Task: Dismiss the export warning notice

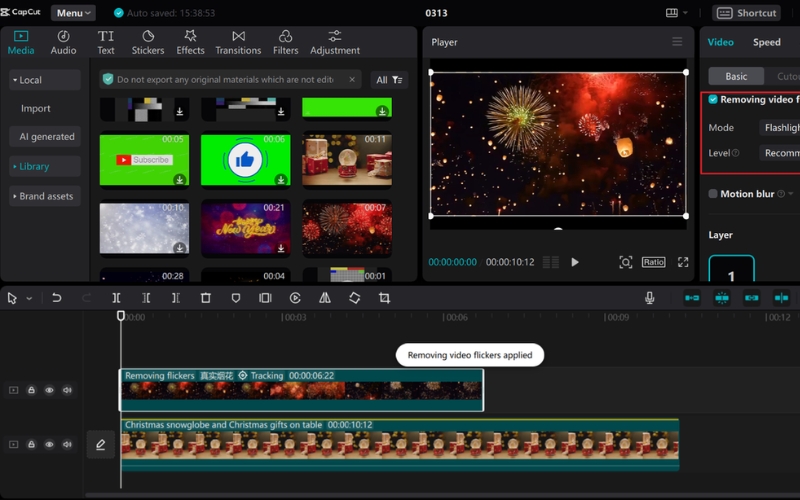Action: [352, 80]
